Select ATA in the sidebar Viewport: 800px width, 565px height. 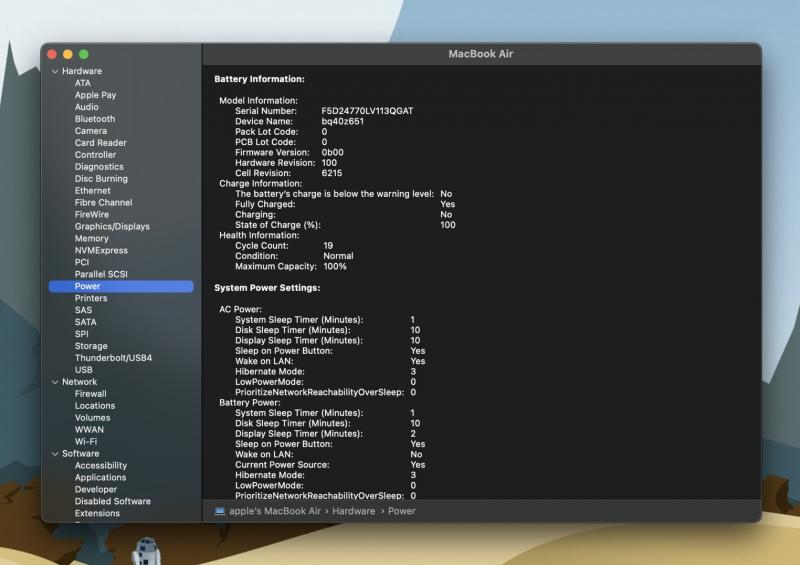tap(83, 83)
